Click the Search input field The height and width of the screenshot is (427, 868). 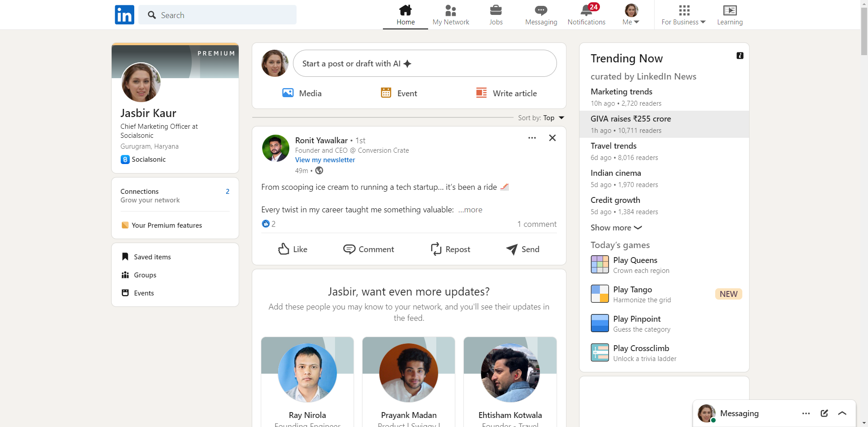coord(217,15)
